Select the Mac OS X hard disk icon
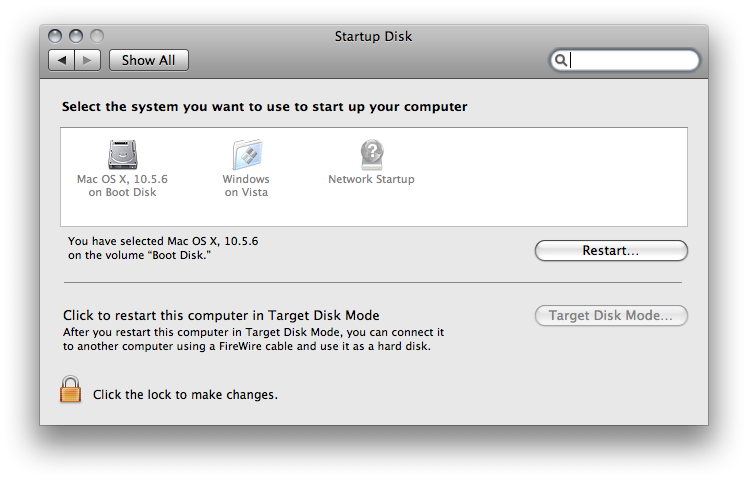 coord(123,155)
